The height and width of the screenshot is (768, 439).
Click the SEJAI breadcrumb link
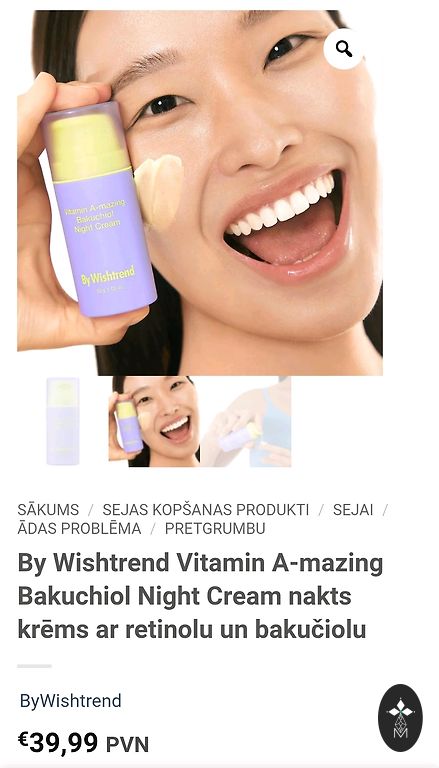(353, 510)
